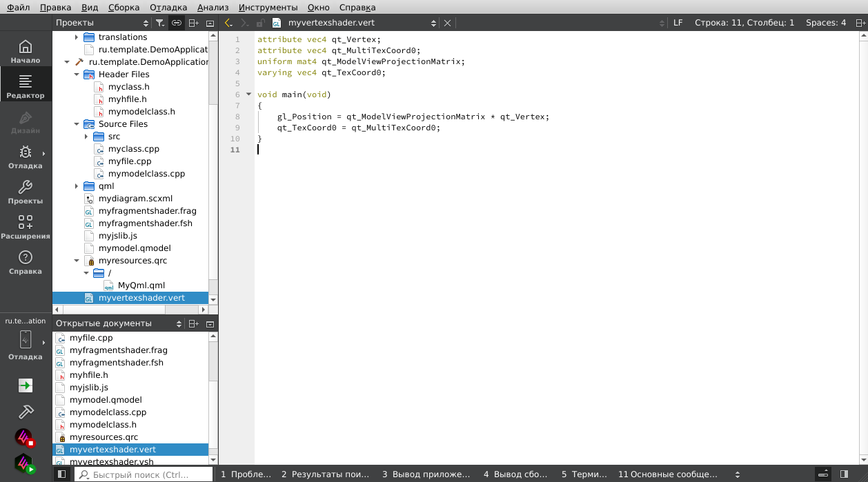Open the Расширения mode

tap(26, 228)
